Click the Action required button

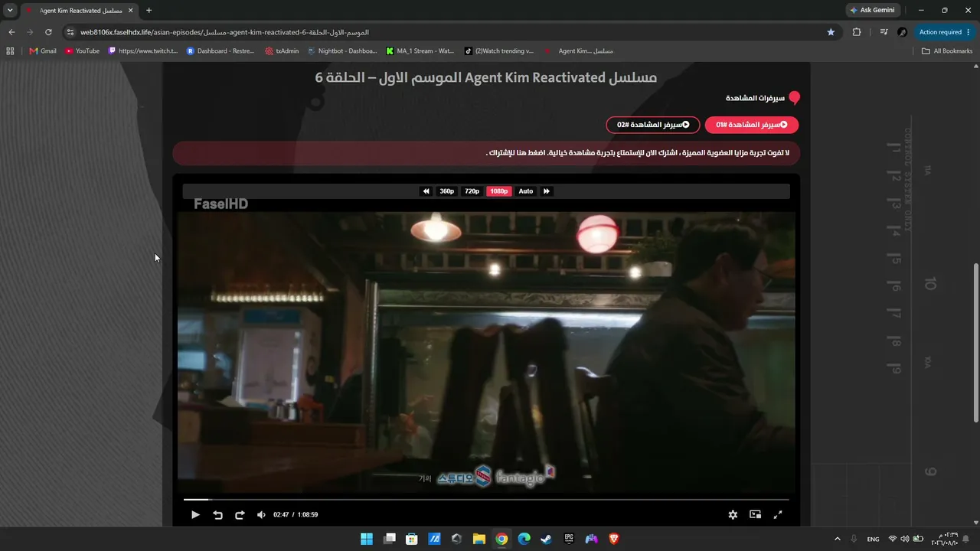pyautogui.click(x=944, y=32)
